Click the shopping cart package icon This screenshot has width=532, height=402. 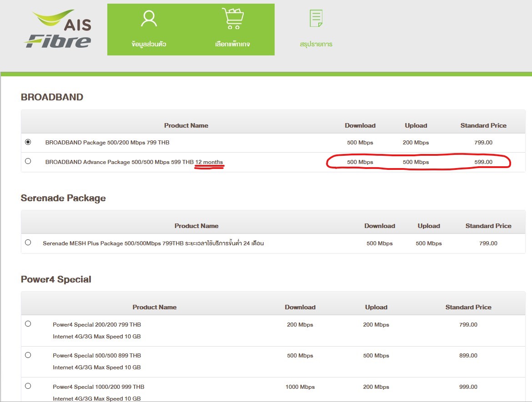coord(233,19)
